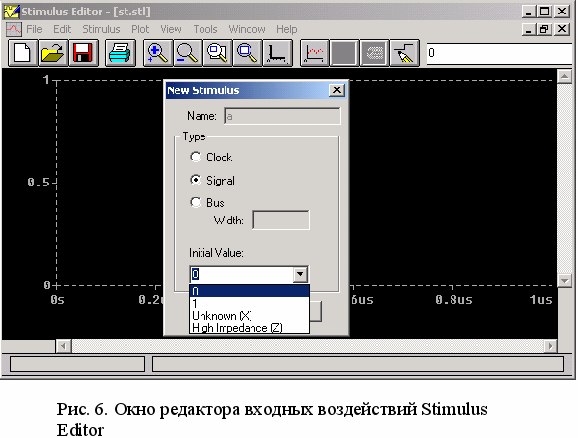Image resolution: width=578 pixels, height=438 pixels.
Task: Select the Zoom In magnifier icon
Action: [157, 53]
